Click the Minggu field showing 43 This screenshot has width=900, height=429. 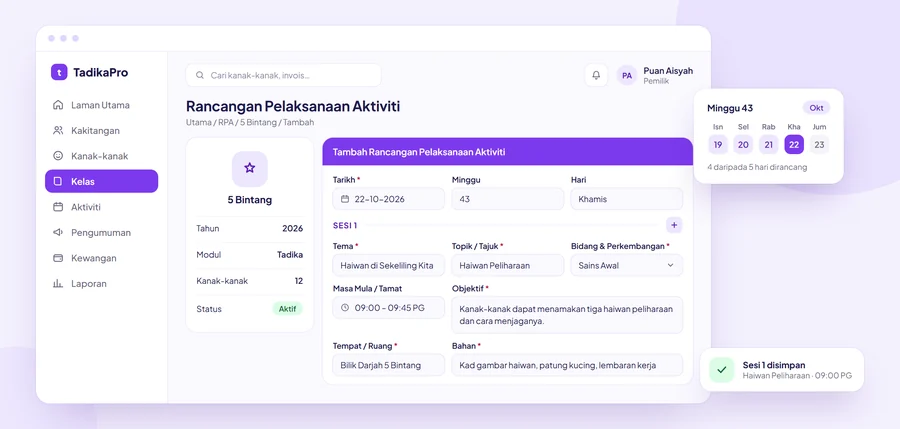point(507,199)
